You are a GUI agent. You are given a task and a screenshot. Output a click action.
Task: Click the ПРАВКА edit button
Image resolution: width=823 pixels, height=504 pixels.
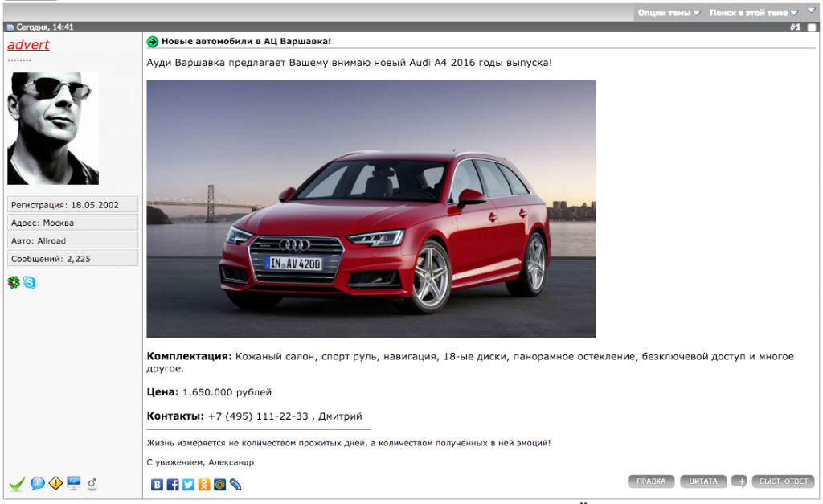point(651,481)
